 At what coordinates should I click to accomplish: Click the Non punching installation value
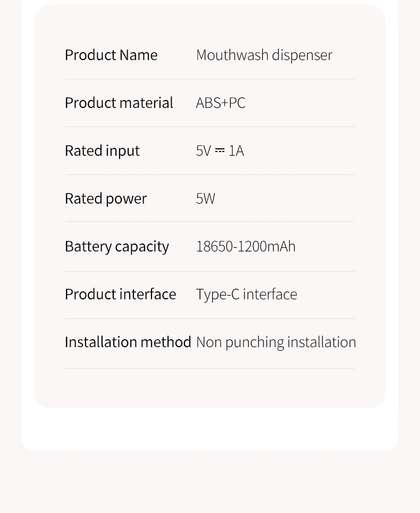tap(276, 342)
